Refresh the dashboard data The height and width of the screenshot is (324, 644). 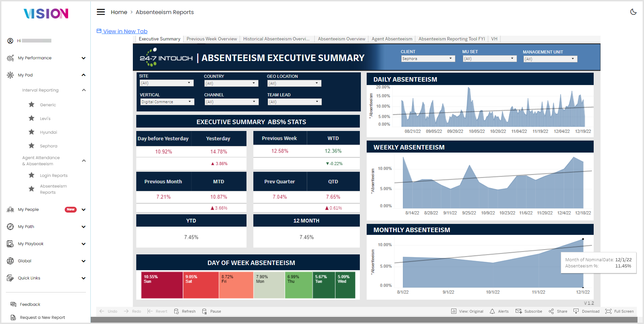coord(185,311)
